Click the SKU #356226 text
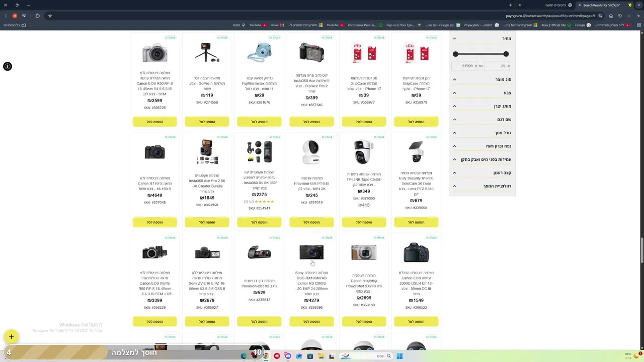 (x=154, y=108)
